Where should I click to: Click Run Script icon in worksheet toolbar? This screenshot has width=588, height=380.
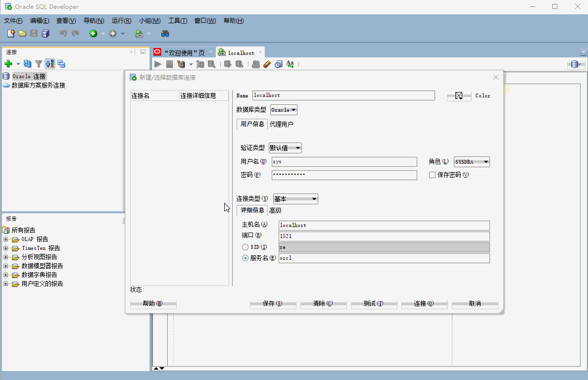tap(169, 64)
